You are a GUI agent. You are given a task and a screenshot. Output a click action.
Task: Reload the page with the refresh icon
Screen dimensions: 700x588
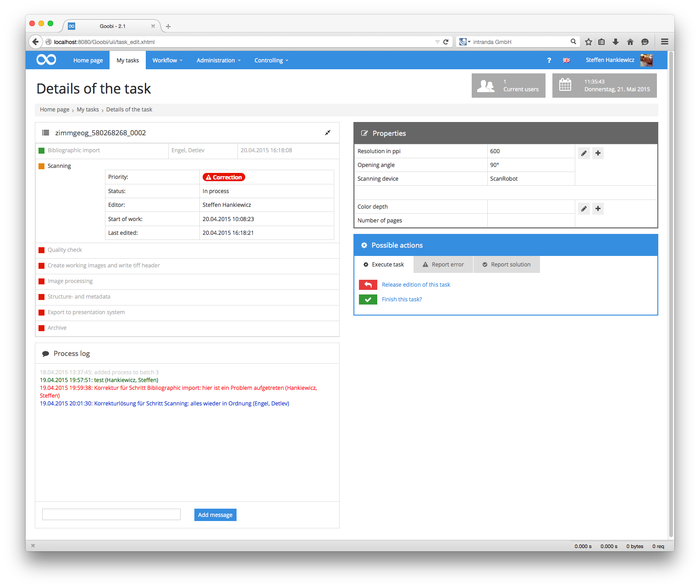click(x=446, y=42)
